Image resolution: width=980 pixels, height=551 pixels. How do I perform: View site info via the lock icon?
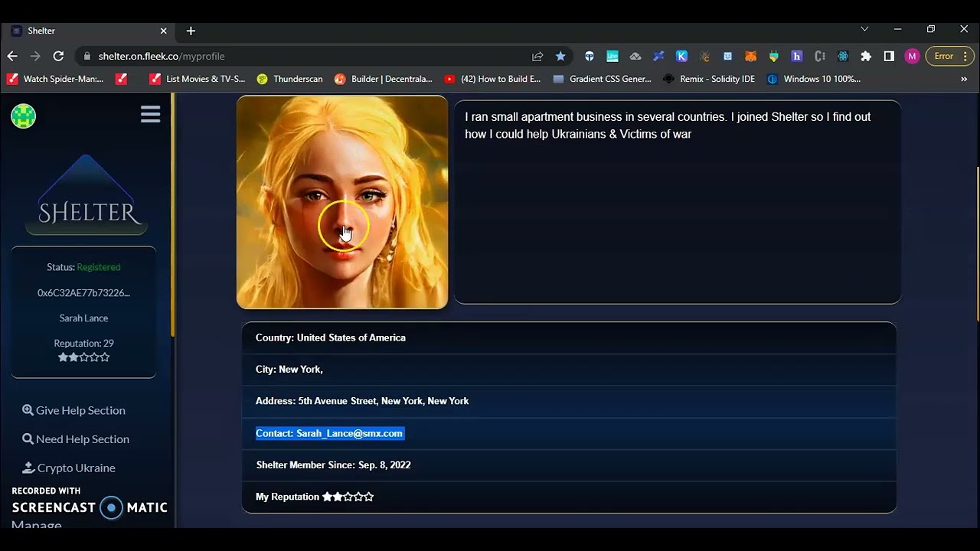pos(87,56)
